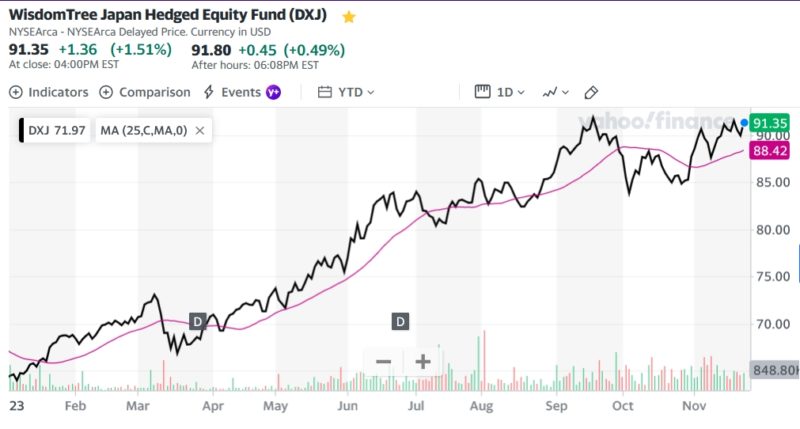The height and width of the screenshot is (429, 800).
Task: Remove the MA (25,C,MA,0) indicator
Action: pos(200,130)
